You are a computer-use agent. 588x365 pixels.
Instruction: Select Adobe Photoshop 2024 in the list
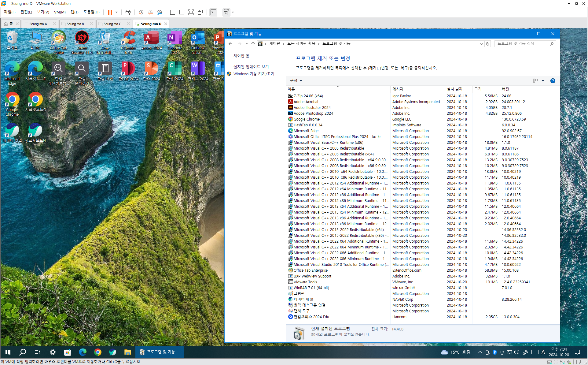(313, 114)
